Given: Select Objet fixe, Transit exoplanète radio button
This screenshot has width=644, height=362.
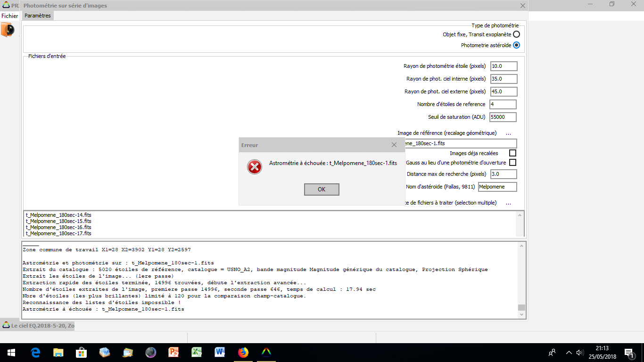Looking at the screenshot, I should 516,34.
